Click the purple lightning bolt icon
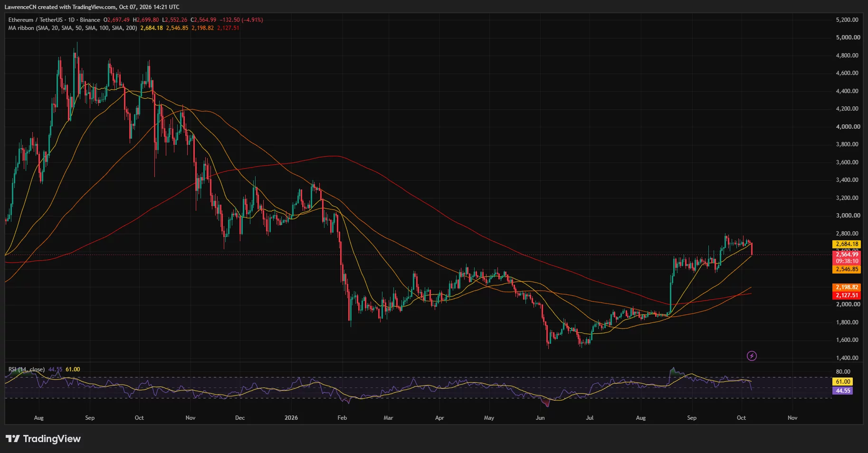Screen dimensions: 868x453 (752, 356)
